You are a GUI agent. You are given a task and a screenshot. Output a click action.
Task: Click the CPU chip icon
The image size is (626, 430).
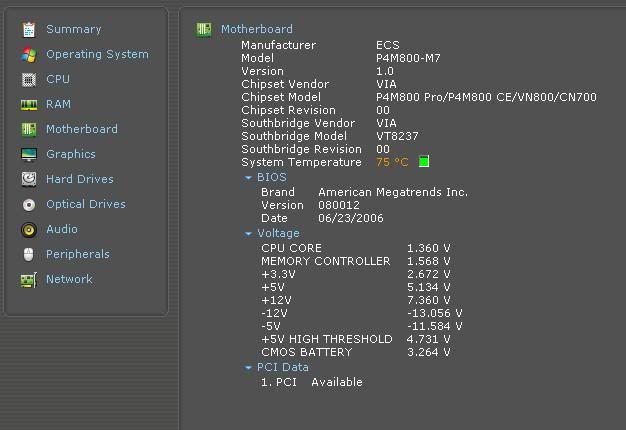click(29, 79)
